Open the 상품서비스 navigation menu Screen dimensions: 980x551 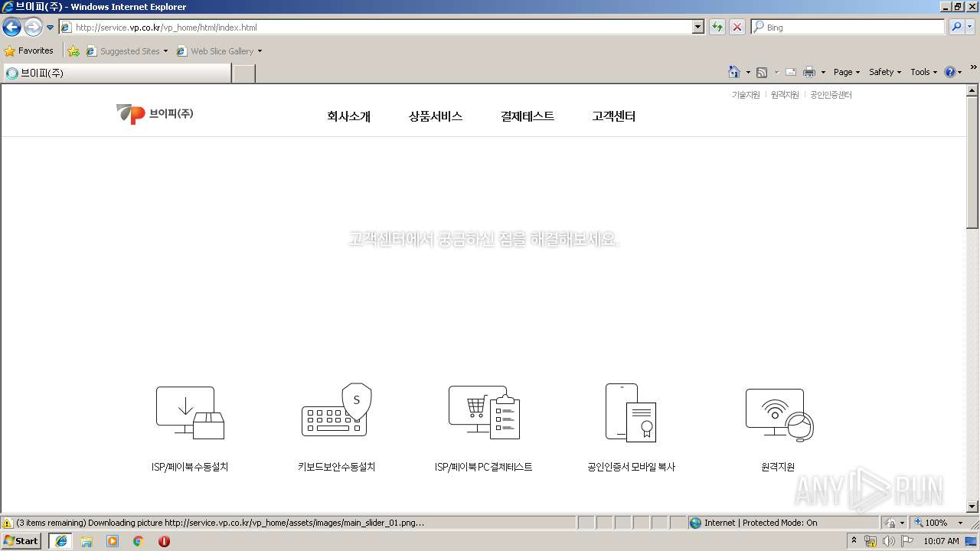pos(436,116)
